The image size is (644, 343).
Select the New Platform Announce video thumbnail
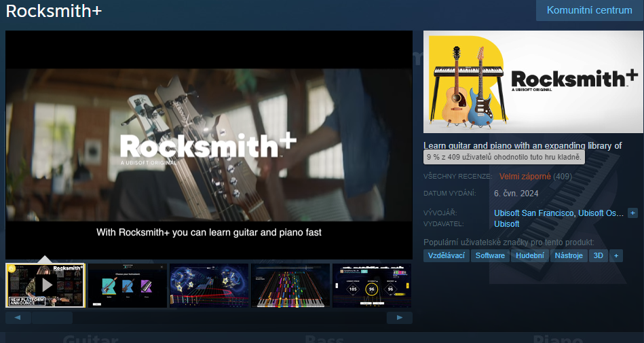[45, 285]
